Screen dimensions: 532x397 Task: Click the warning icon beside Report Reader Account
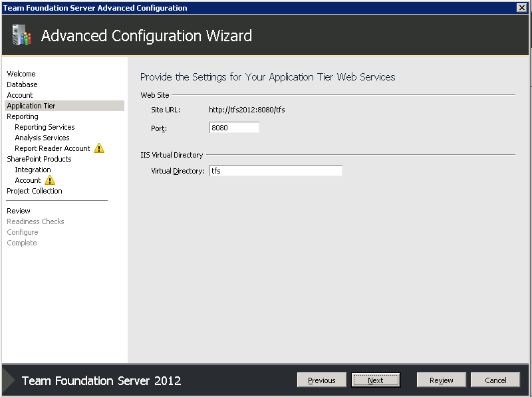tap(98, 148)
